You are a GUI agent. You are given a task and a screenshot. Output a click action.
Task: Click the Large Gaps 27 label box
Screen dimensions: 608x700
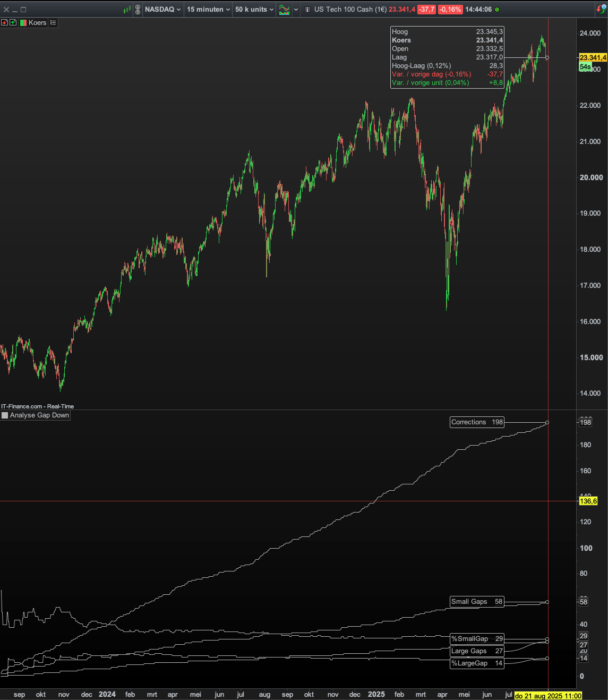(477, 651)
